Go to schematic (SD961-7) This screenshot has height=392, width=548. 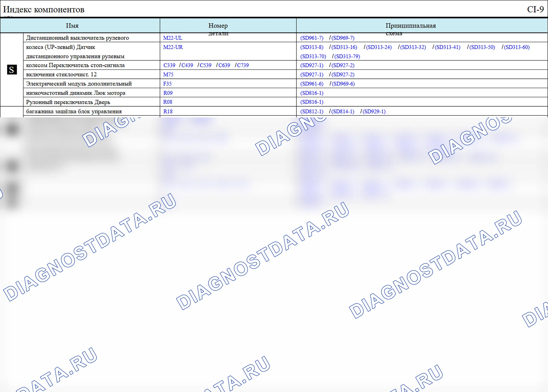pos(312,38)
